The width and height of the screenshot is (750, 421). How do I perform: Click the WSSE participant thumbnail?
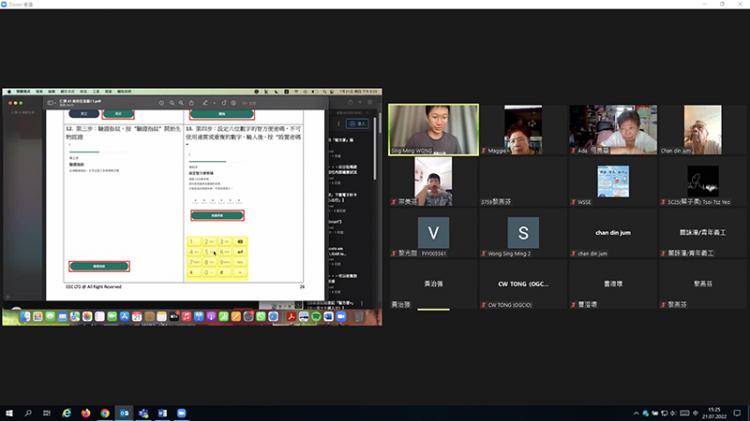(x=612, y=181)
